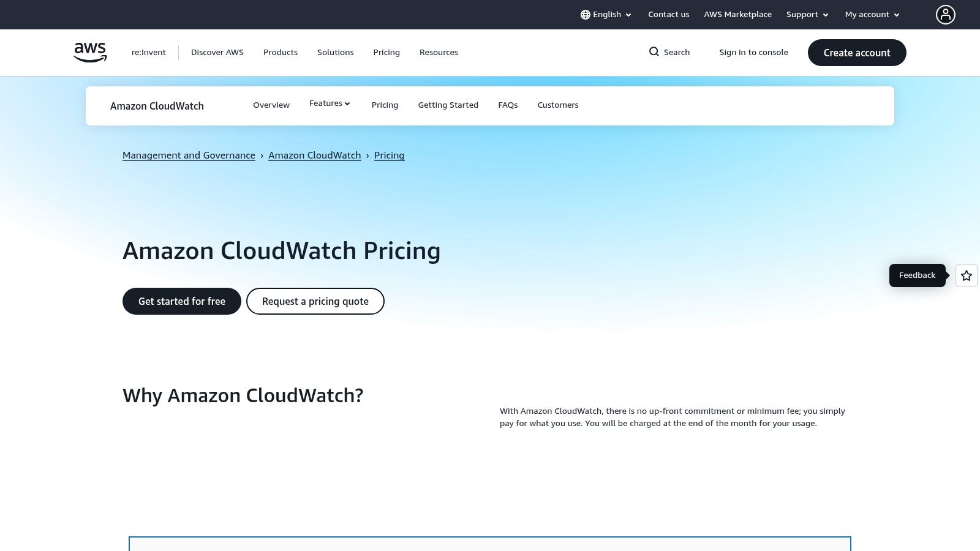Open the user profile avatar icon
Viewport: 980px width, 551px height.
[x=945, y=15]
